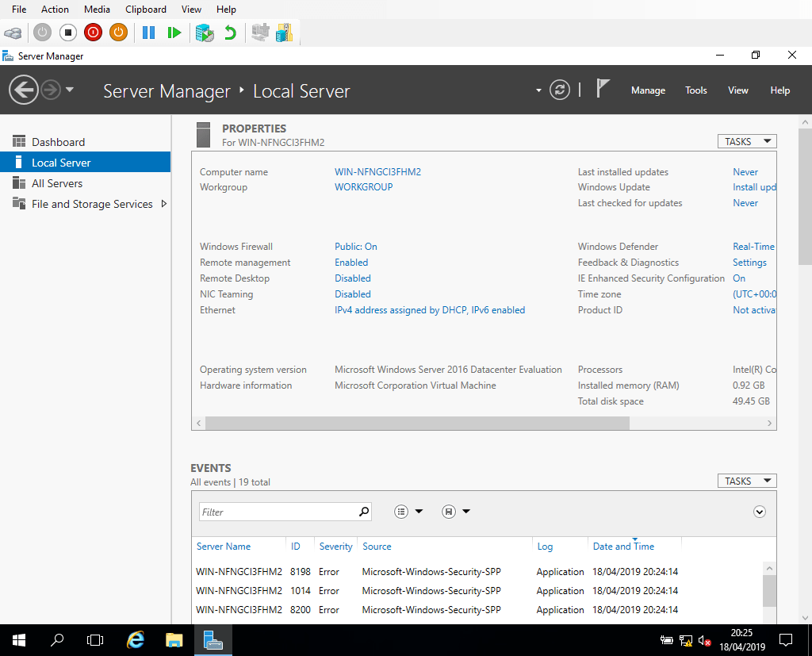Image resolution: width=812 pixels, height=656 pixels.
Task: Open File Explorer from the taskbar
Action: tap(174, 640)
